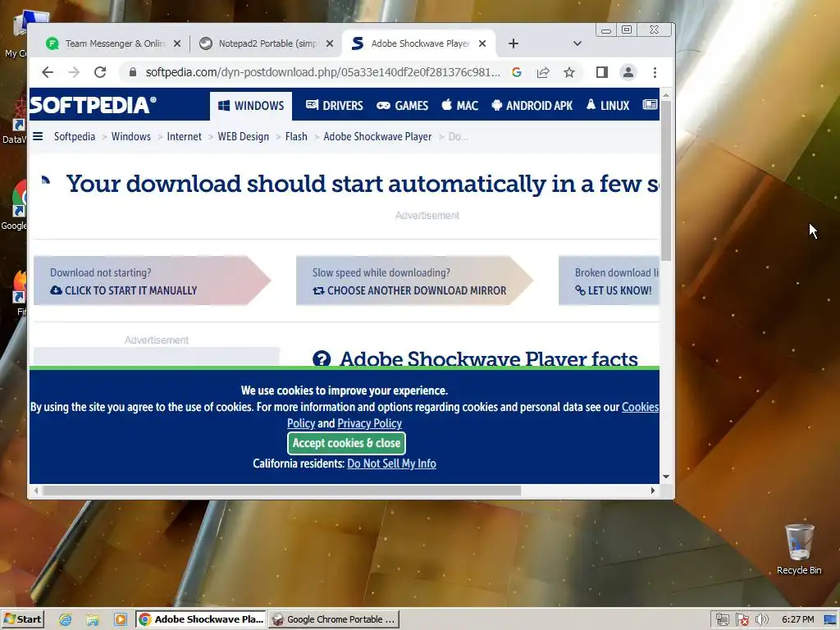Click the horizontal scrollbar left arrow
This screenshot has height=630, width=840.
coord(36,491)
